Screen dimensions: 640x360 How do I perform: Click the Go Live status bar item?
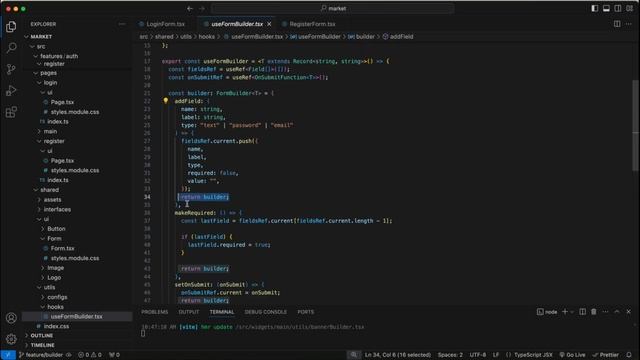tap(572, 355)
